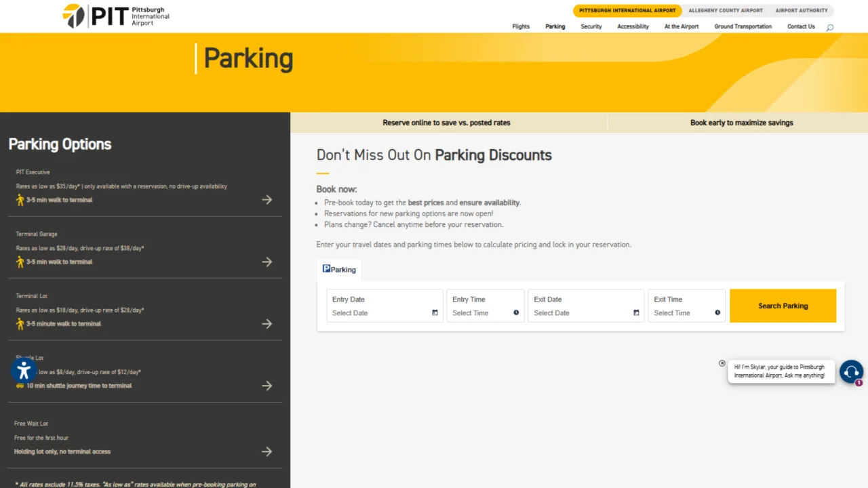
Task: Click 'Plans change? Cancel anytime' bullet text
Action: pos(414,224)
